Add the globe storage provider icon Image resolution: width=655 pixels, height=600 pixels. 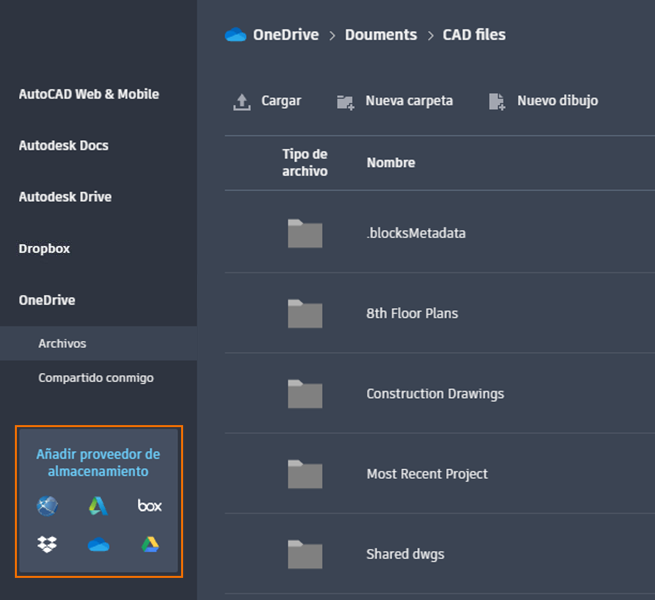point(47,506)
